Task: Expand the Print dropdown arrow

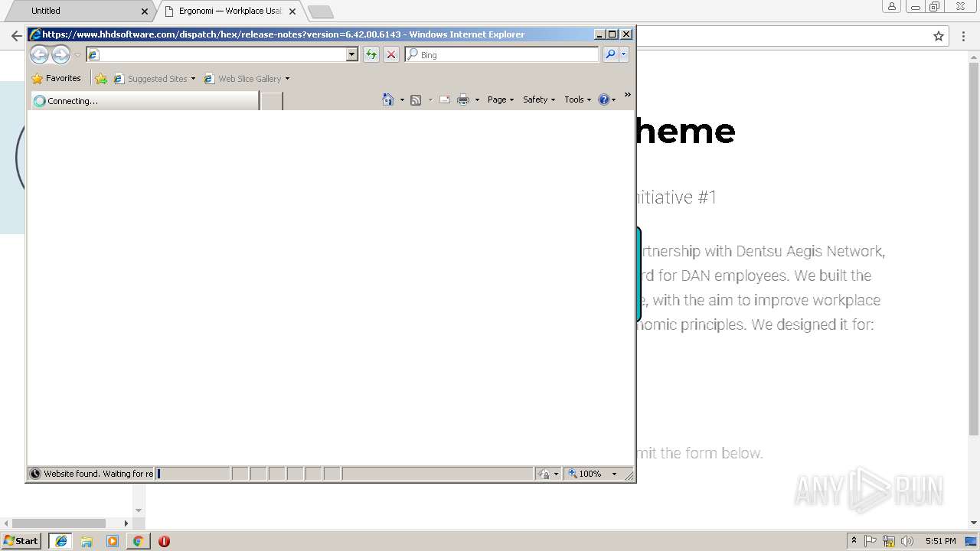Action: 477,99
